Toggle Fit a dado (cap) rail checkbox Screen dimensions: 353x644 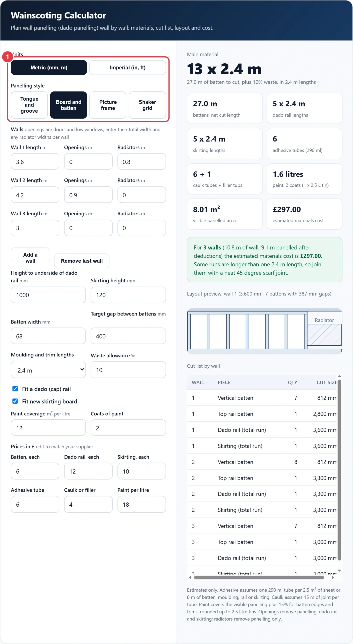pos(15,389)
